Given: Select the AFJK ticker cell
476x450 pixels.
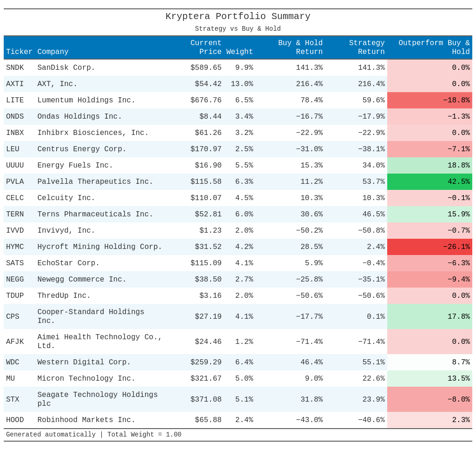Looking at the screenshot, I should (15, 342).
